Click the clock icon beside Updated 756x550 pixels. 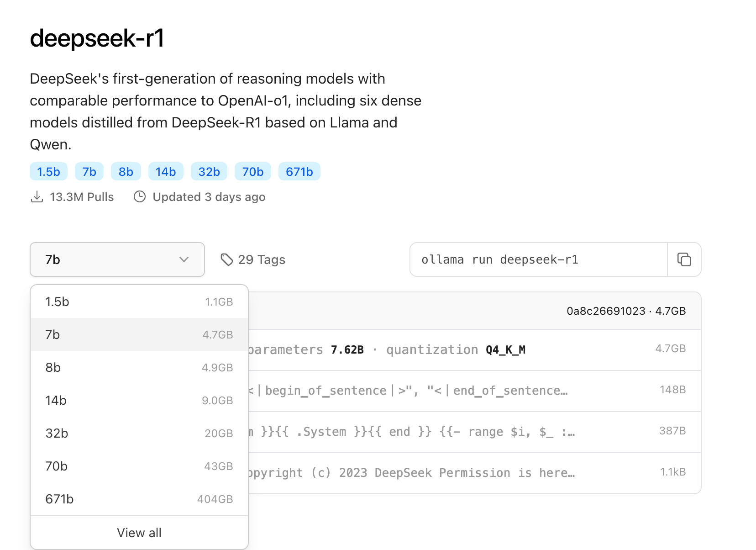tap(140, 197)
